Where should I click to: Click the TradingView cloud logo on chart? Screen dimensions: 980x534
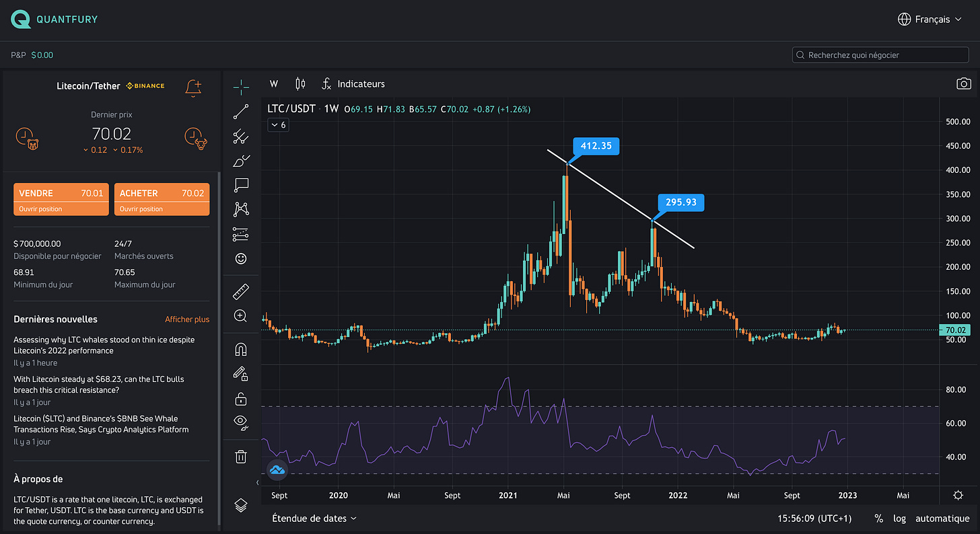click(277, 469)
